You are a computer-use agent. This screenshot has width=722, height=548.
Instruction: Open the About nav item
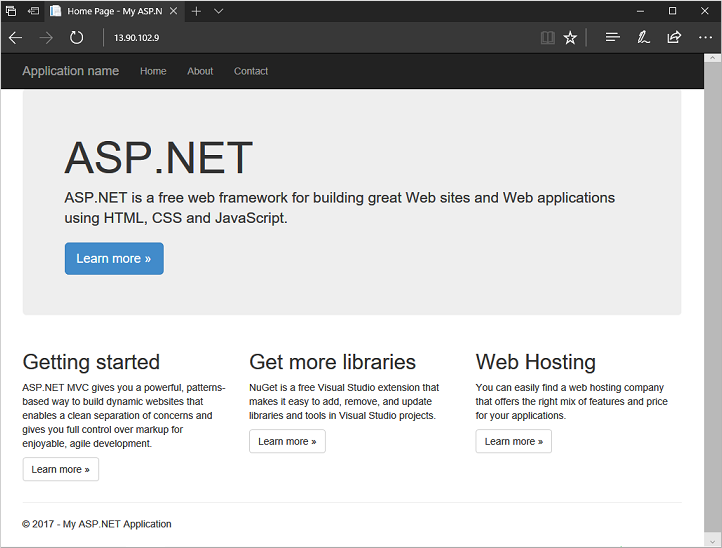[x=200, y=71]
